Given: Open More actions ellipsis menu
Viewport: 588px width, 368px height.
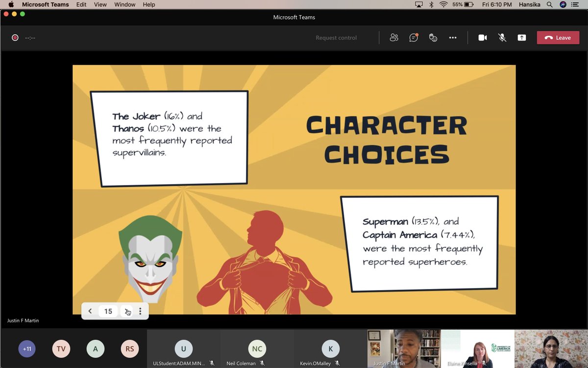Looking at the screenshot, I should 453,38.
